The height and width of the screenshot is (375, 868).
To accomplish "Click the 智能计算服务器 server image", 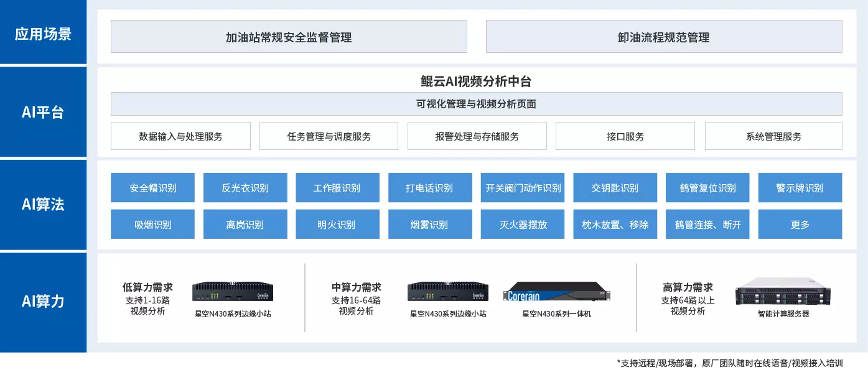I will coord(784,291).
